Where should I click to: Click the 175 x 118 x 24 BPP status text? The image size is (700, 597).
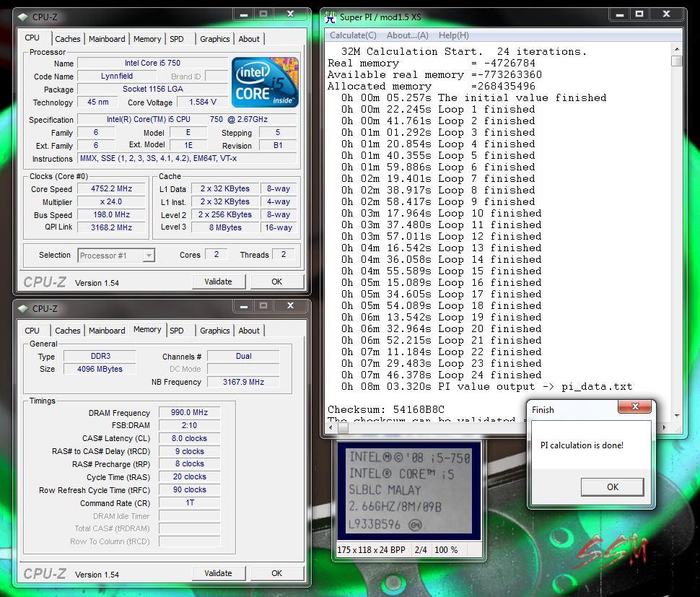coord(371,549)
